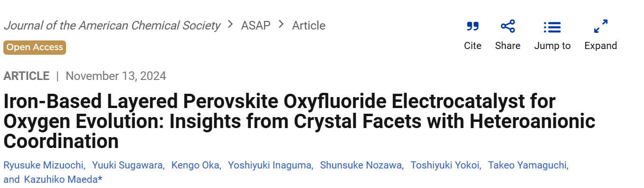Screen dimensions: 644x188
Task: Open the Jump to sections menu
Action: (552, 46)
